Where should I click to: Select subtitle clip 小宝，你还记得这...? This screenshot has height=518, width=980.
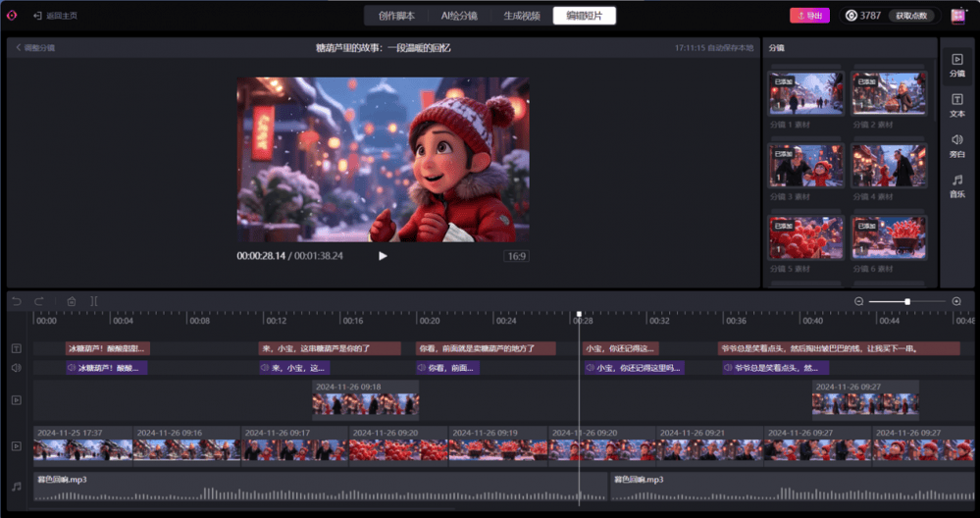(620, 348)
